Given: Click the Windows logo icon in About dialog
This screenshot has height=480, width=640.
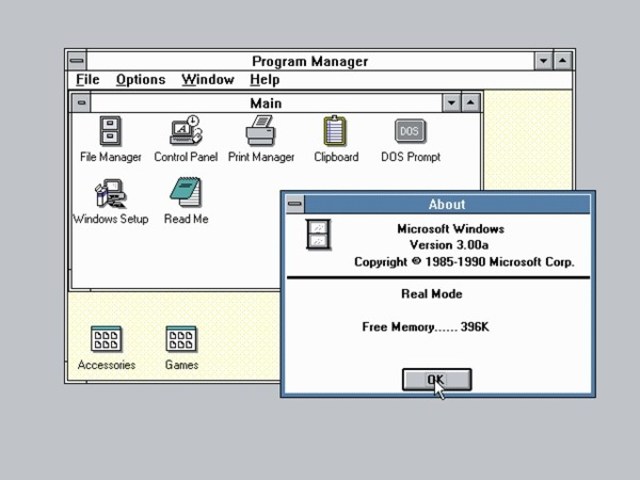Looking at the screenshot, I should (318, 234).
